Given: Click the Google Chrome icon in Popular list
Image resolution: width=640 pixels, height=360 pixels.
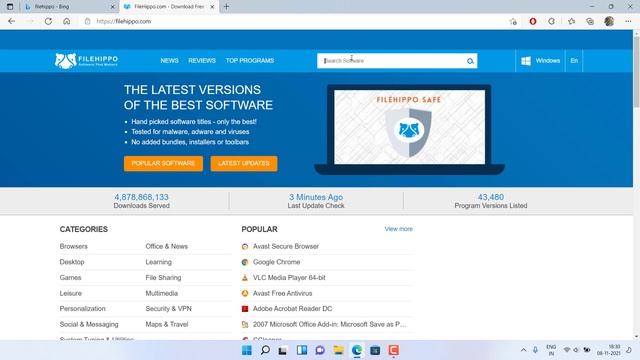Looking at the screenshot, I should [x=245, y=262].
